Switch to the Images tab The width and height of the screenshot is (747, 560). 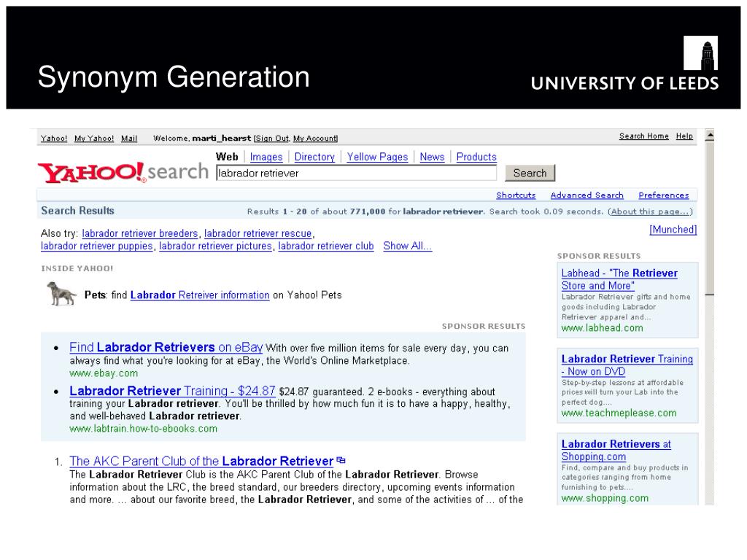[266, 157]
